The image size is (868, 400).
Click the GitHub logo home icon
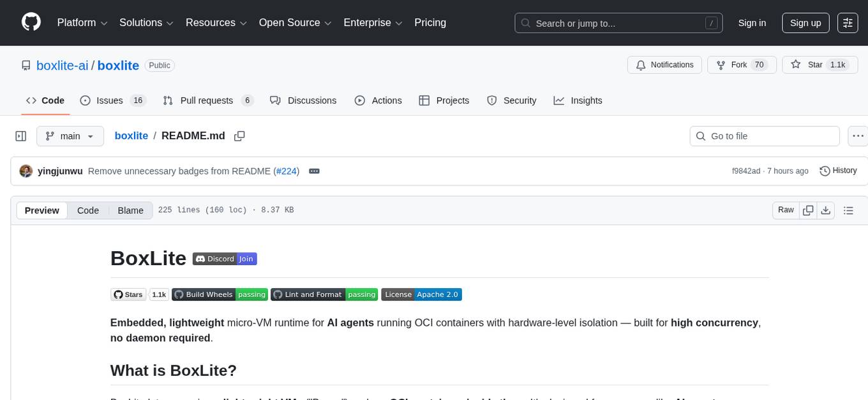coord(31,22)
